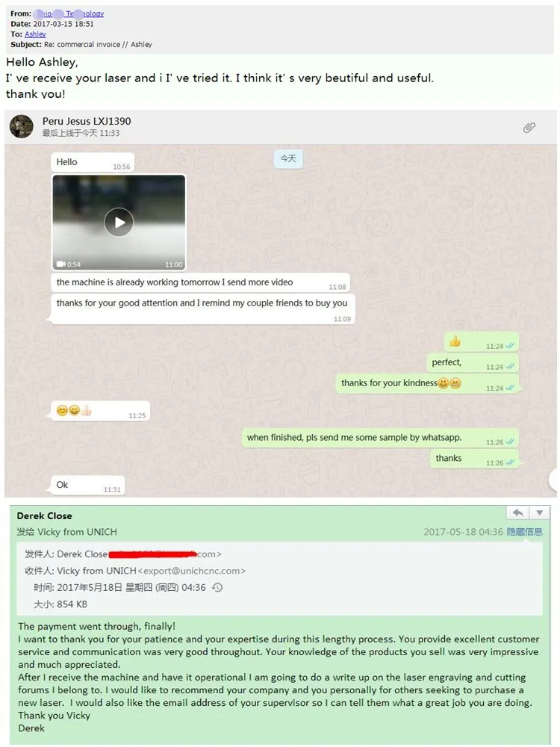Click the reply arrow icon

pyautogui.click(x=518, y=512)
